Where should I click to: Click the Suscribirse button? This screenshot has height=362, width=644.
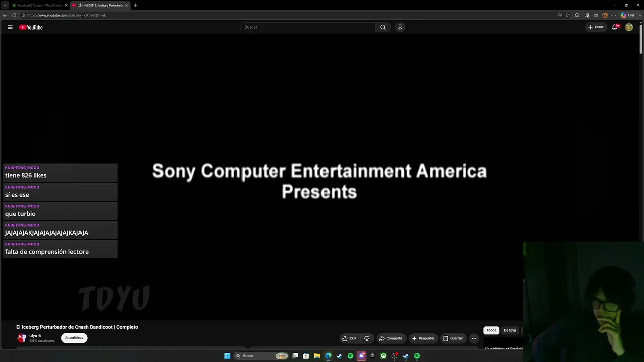pos(74,338)
